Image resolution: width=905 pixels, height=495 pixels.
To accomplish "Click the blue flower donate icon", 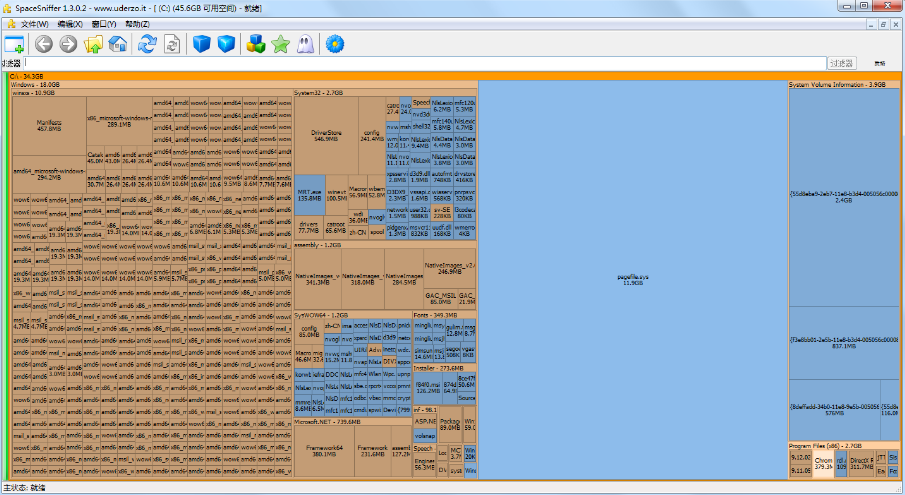I will click(335, 44).
